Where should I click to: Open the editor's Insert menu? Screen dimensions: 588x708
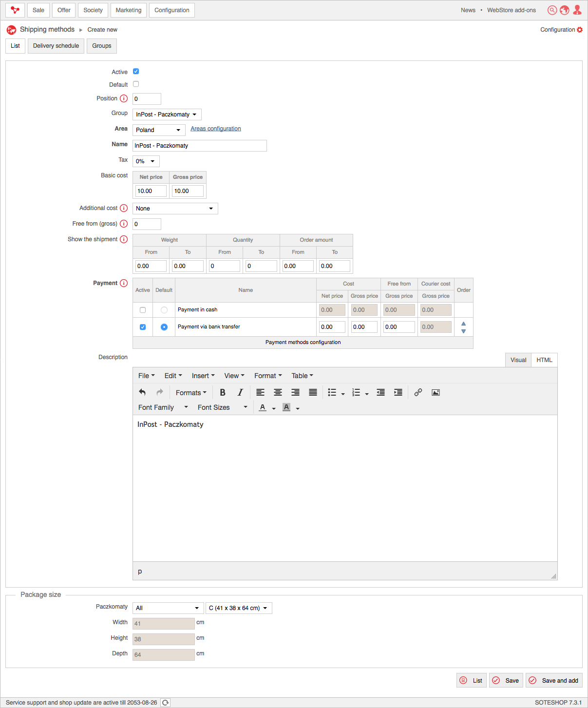[x=203, y=376]
